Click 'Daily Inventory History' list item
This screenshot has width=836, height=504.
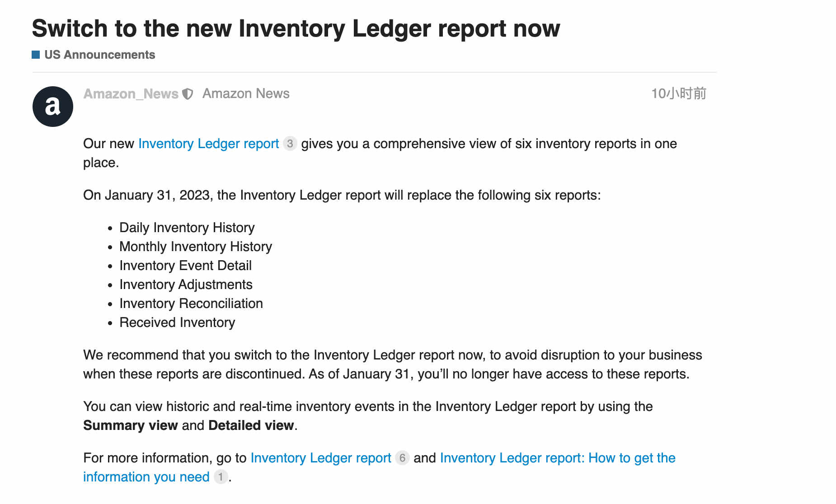click(187, 228)
